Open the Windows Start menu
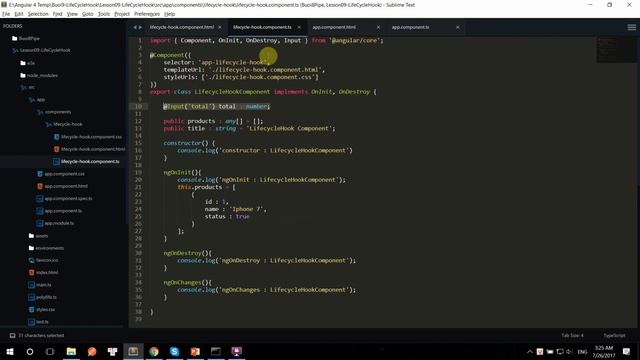The width and height of the screenshot is (640, 360). (x=10, y=351)
